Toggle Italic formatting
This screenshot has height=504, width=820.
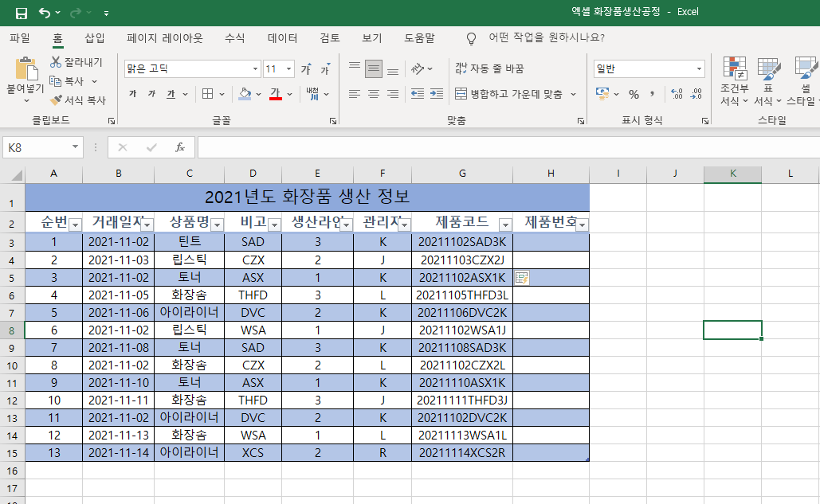point(151,94)
